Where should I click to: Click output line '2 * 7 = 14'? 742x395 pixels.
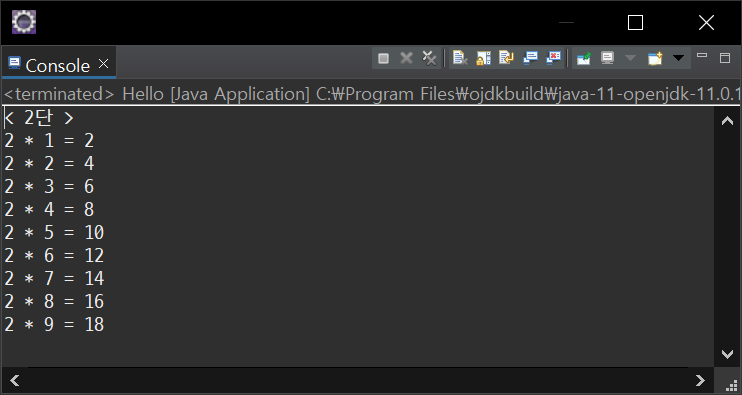tap(54, 278)
